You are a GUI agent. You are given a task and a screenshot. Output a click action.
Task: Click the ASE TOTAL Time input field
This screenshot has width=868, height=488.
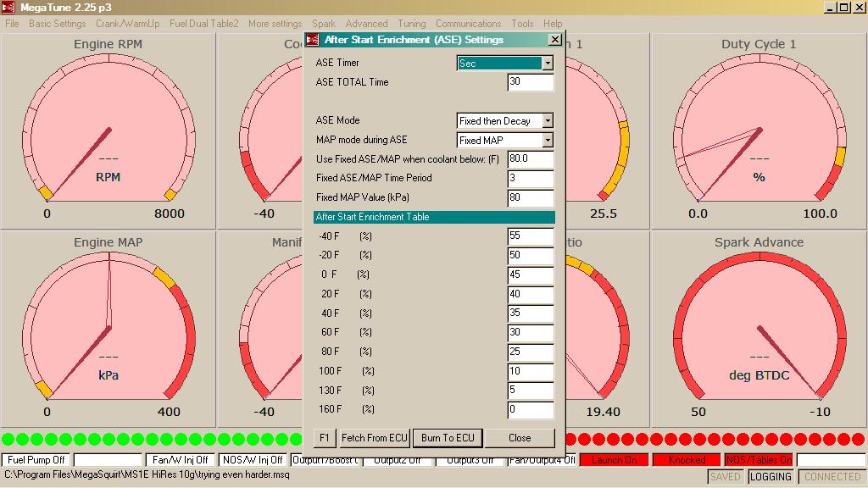click(531, 82)
